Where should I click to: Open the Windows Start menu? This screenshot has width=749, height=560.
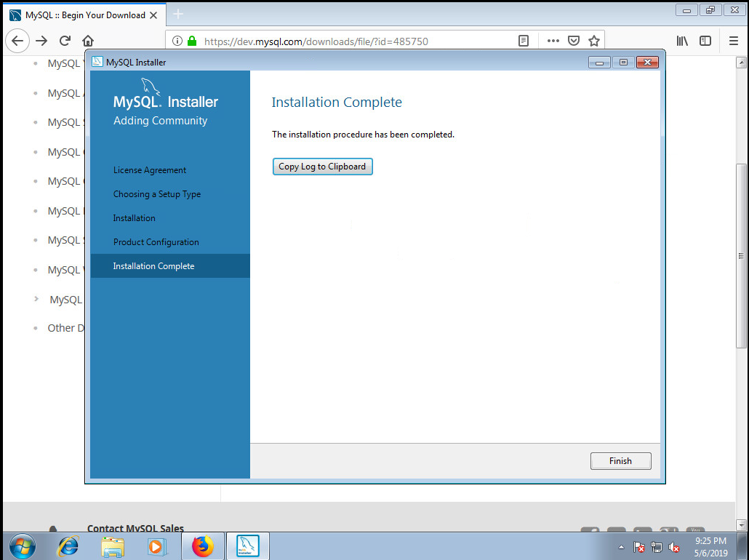point(22,546)
